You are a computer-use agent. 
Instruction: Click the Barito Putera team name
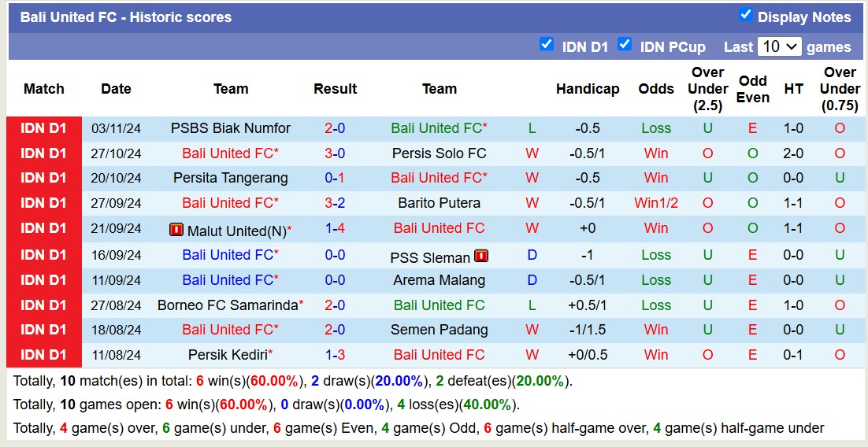pyautogui.click(x=439, y=203)
